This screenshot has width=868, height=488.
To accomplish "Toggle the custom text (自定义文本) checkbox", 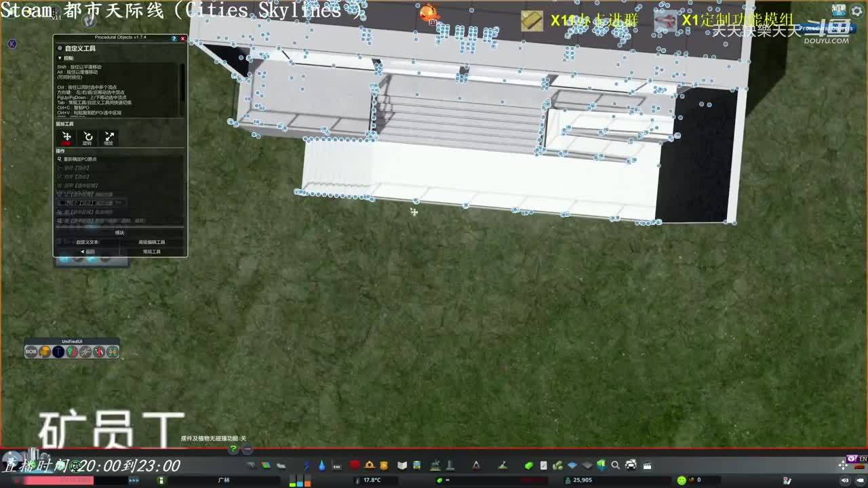I will coord(60,242).
